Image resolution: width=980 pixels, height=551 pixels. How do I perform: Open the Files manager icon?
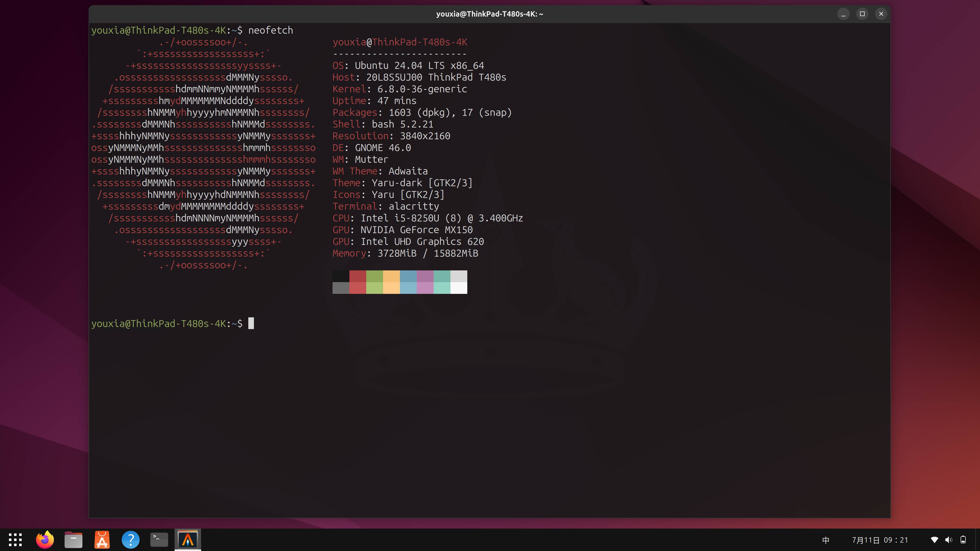(73, 540)
